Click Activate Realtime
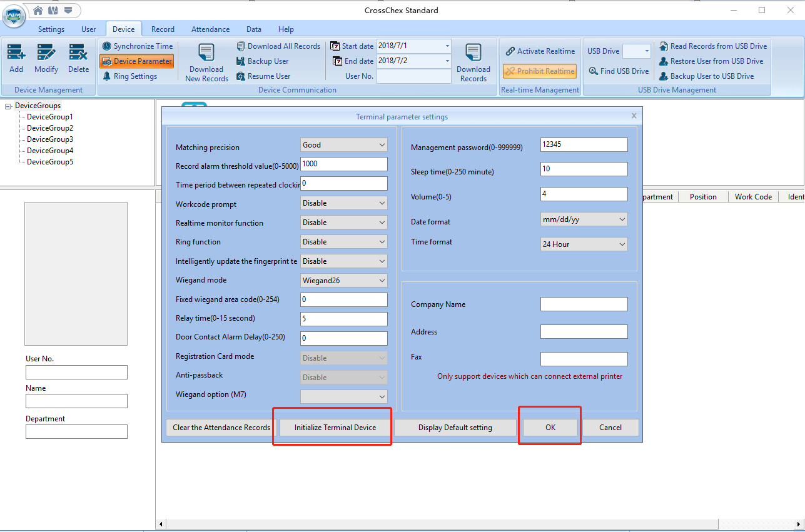This screenshot has width=805, height=532. [x=540, y=51]
